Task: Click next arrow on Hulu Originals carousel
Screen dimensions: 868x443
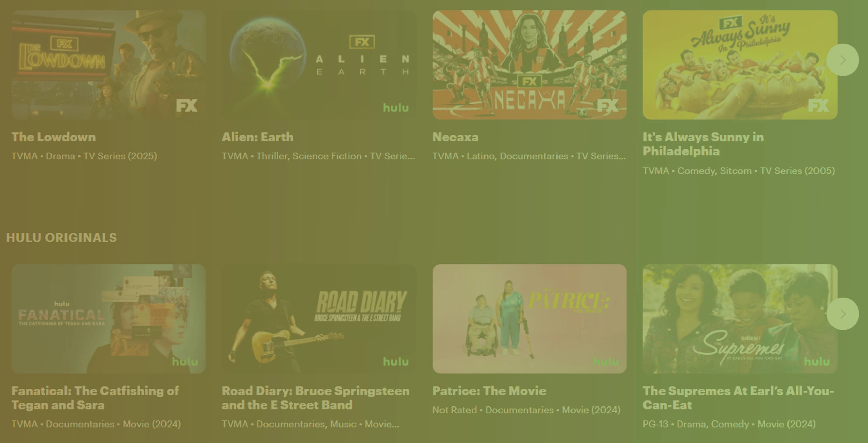Action: pyautogui.click(x=842, y=314)
